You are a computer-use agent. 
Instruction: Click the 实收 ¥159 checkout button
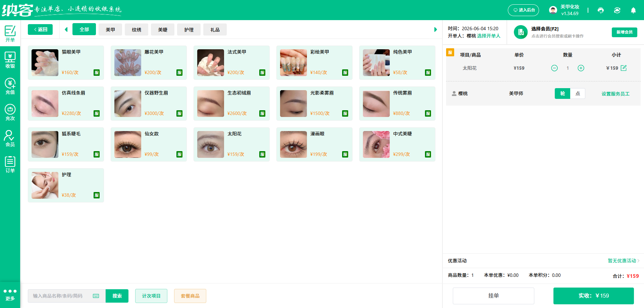594,296
